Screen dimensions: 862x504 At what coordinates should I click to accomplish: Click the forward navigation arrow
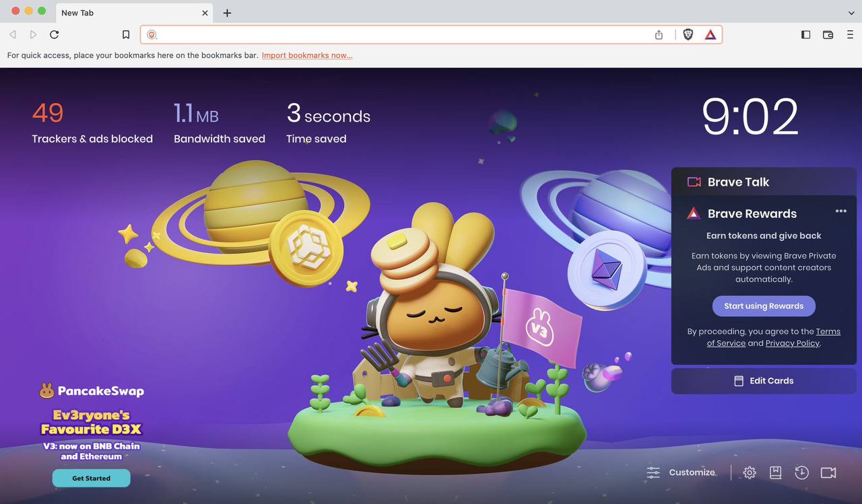tap(33, 34)
